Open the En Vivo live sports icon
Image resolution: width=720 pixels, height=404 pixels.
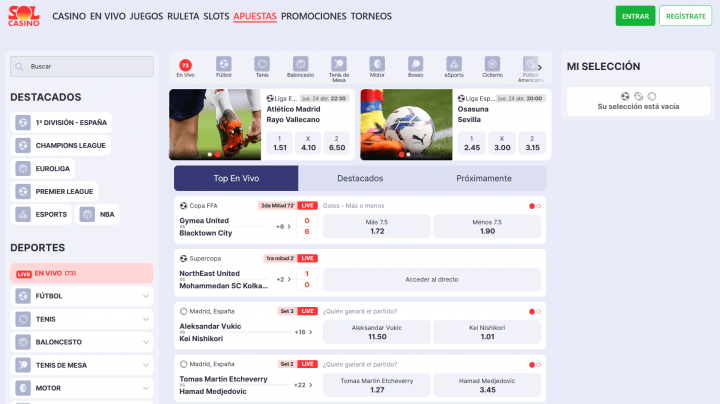[186, 67]
